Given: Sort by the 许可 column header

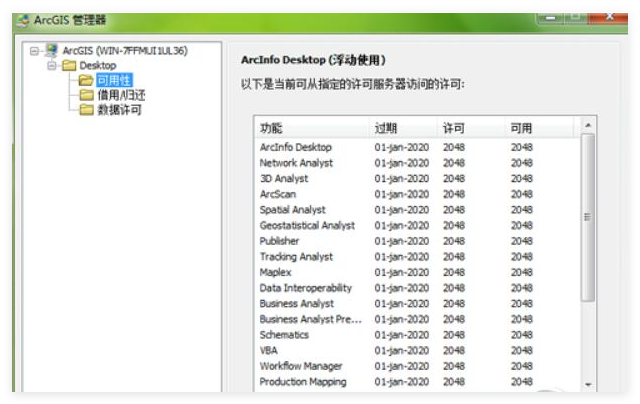Looking at the screenshot, I should (471, 128).
